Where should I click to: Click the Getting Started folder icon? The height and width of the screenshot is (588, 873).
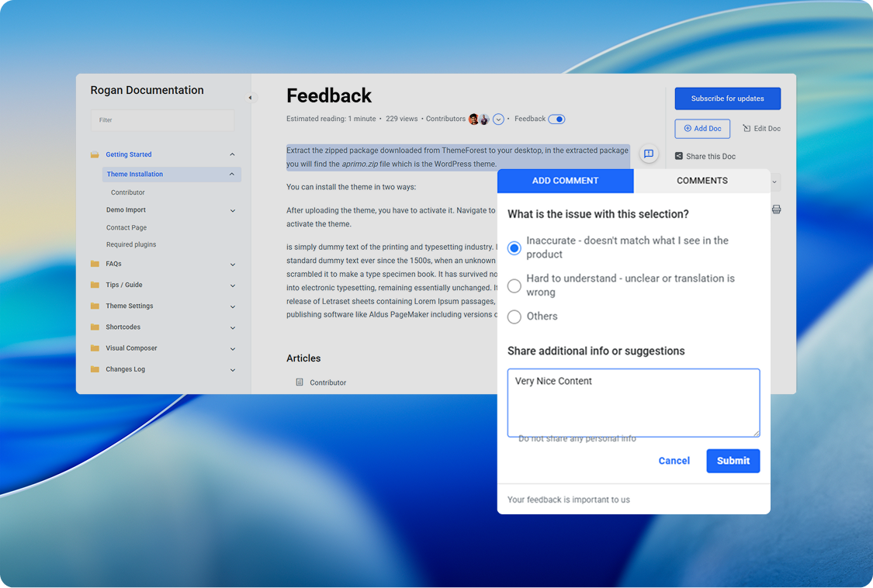point(95,154)
